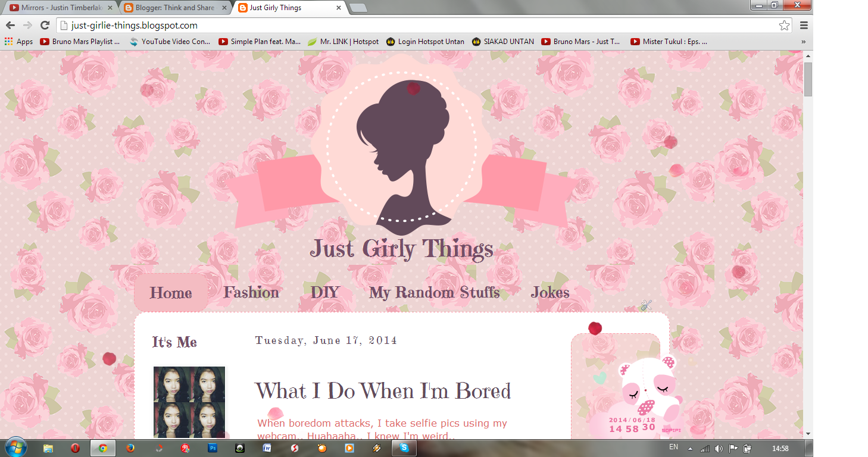Click the taskbar clock showing 14:58
The image size is (868, 457).
click(780, 448)
